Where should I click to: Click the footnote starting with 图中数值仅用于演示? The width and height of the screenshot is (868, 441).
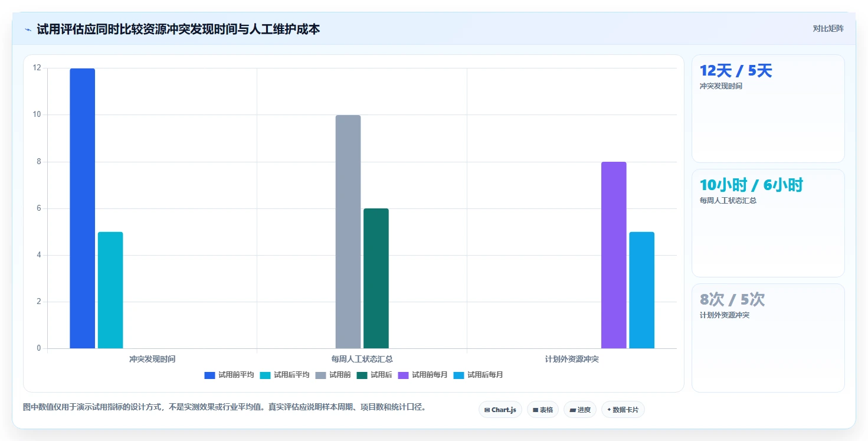coord(224,407)
